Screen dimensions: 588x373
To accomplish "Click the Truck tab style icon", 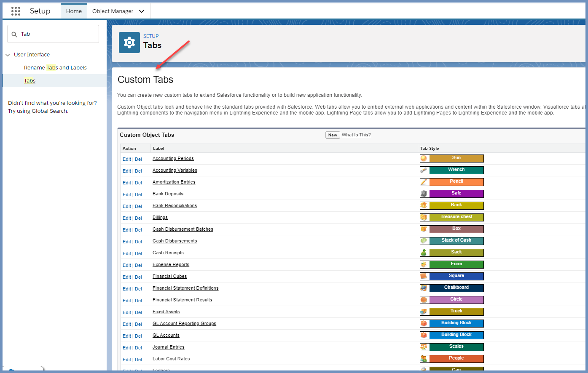I will click(424, 312).
